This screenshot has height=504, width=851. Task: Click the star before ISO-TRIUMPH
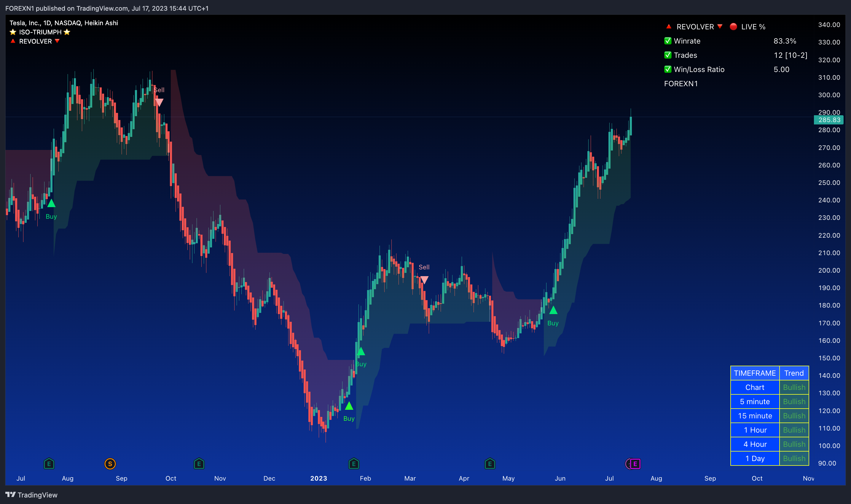(x=13, y=32)
